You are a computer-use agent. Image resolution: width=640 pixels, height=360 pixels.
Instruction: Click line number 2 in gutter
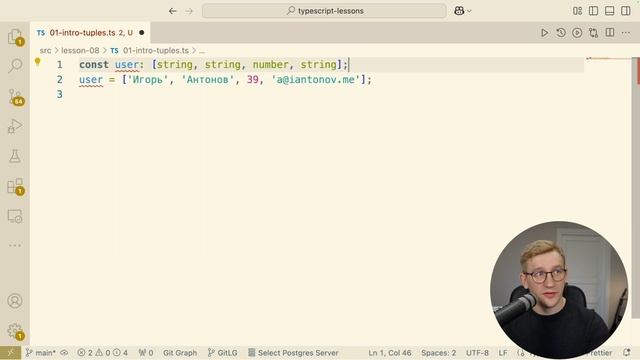(x=60, y=80)
